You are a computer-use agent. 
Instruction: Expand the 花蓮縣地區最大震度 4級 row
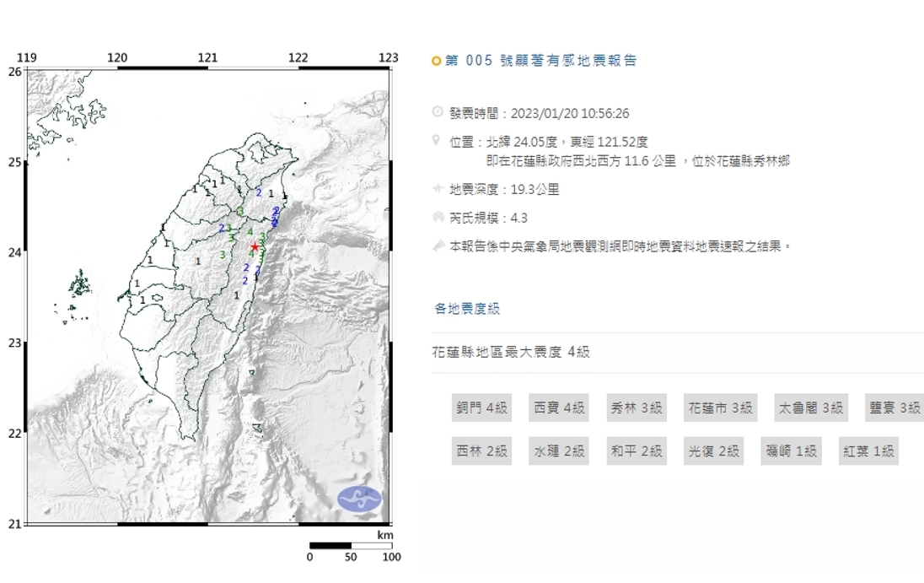[511, 352]
